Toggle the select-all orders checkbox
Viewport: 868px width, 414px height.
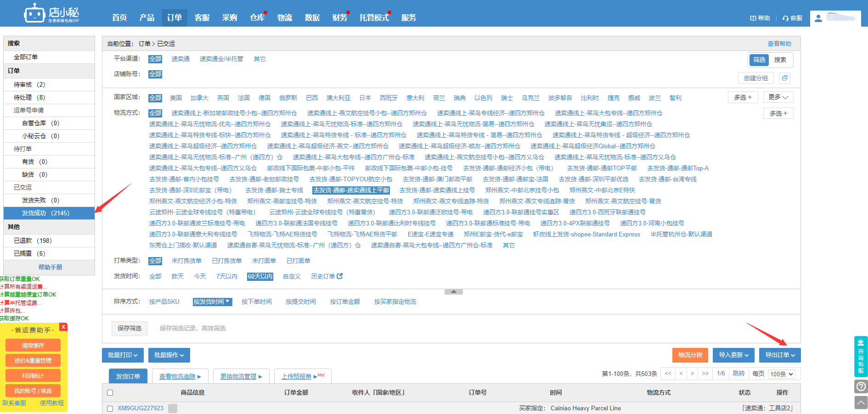[110, 392]
